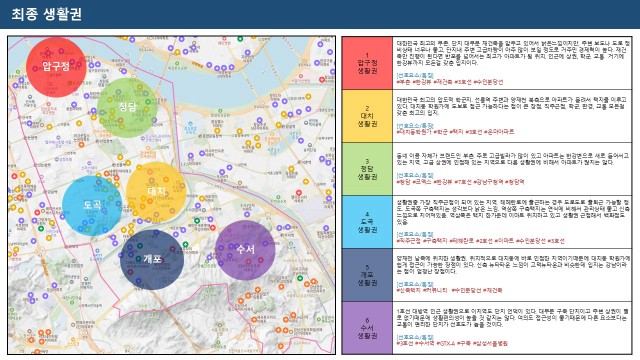
Task: Select the blue 4 도곡 생활권 legend cell
Action: click(367, 222)
